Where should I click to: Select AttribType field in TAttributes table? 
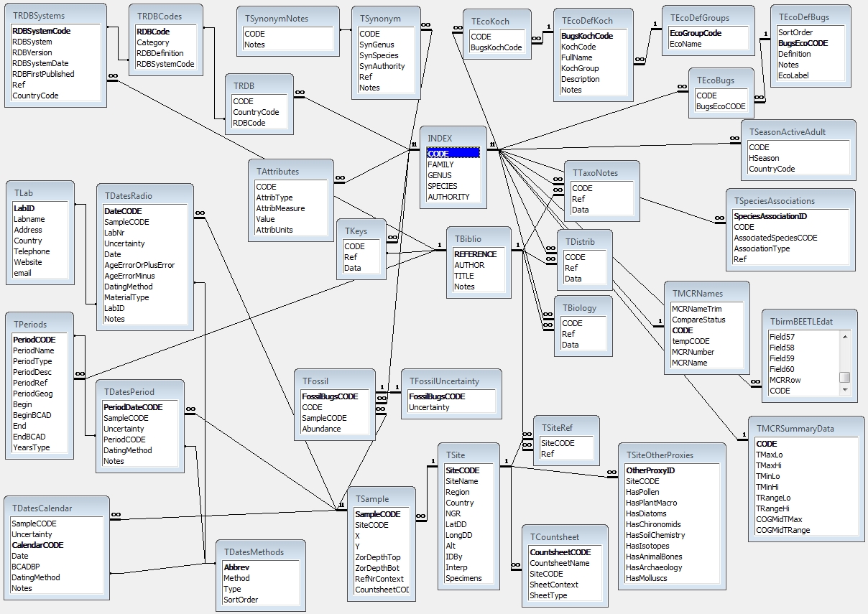[x=274, y=197]
